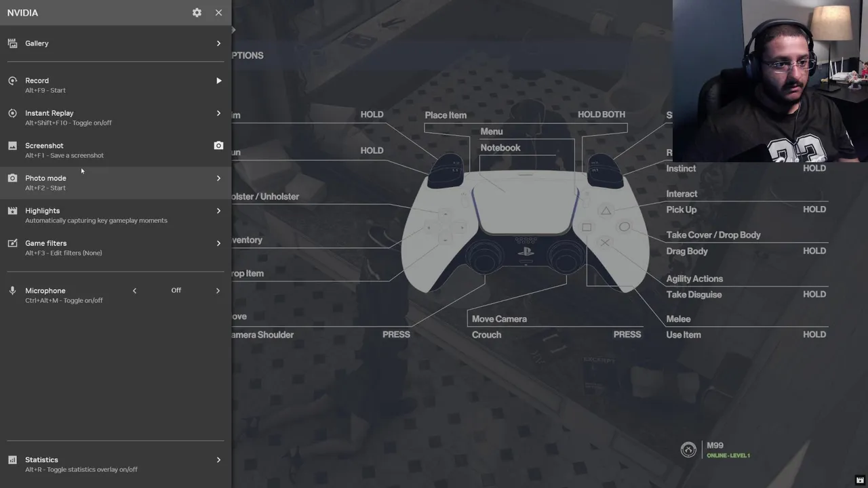868x488 pixels.
Task: Click the circle button on controller
Action: [624, 227]
